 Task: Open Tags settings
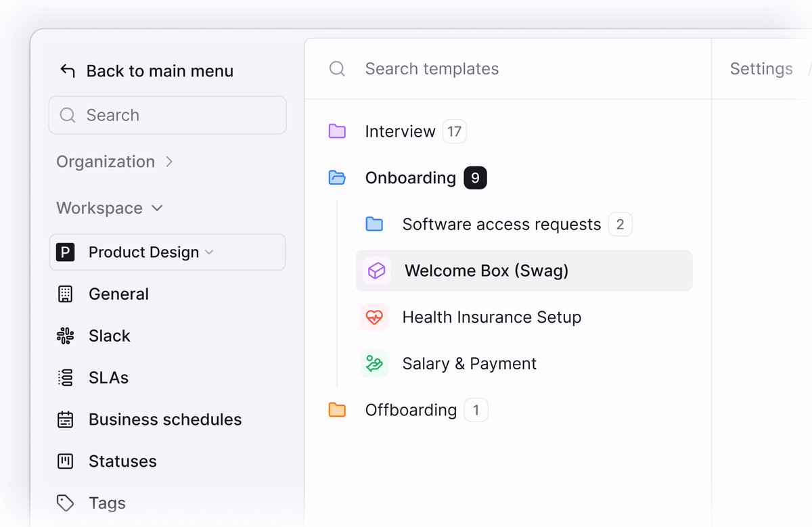(x=107, y=503)
